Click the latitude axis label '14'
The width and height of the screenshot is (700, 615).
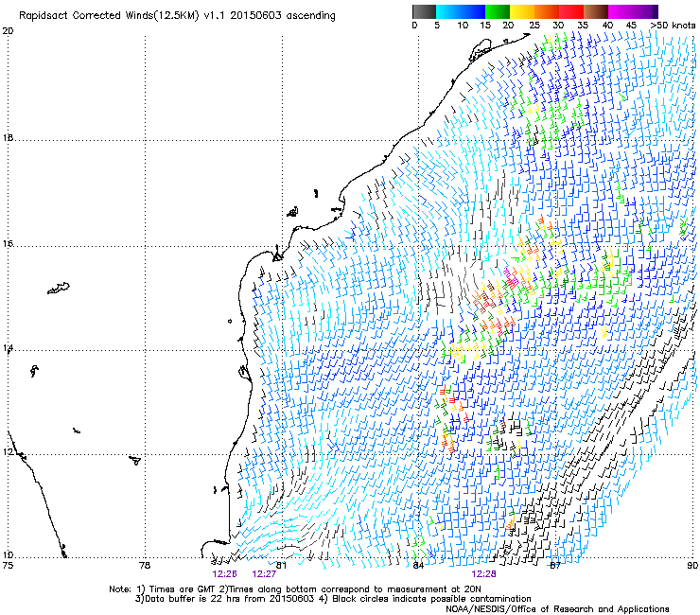(8, 348)
